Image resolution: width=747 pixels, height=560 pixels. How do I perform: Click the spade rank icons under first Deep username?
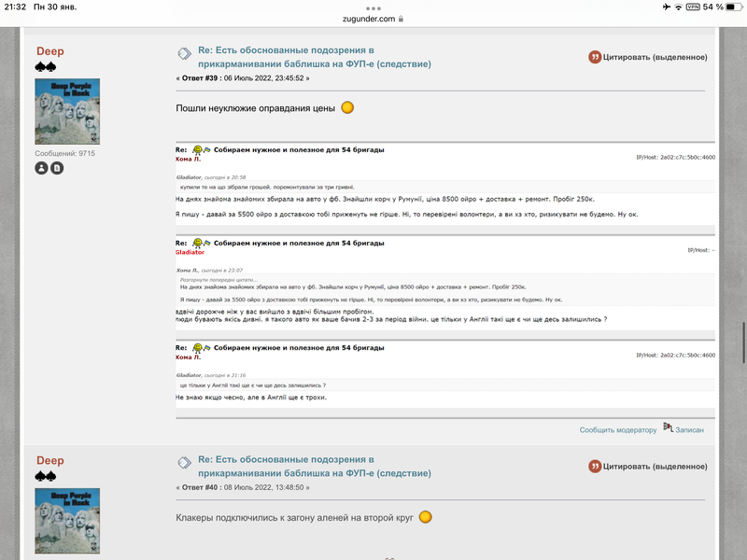pos(45,66)
